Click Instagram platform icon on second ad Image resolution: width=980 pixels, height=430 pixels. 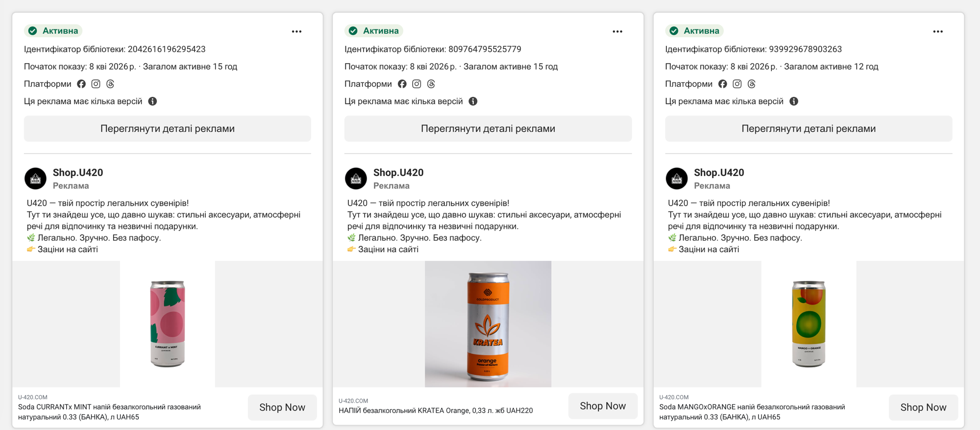click(416, 84)
